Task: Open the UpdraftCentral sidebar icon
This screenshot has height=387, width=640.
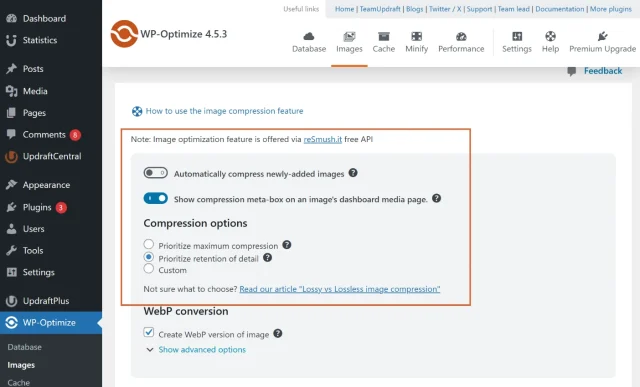Action: click(x=11, y=156)
